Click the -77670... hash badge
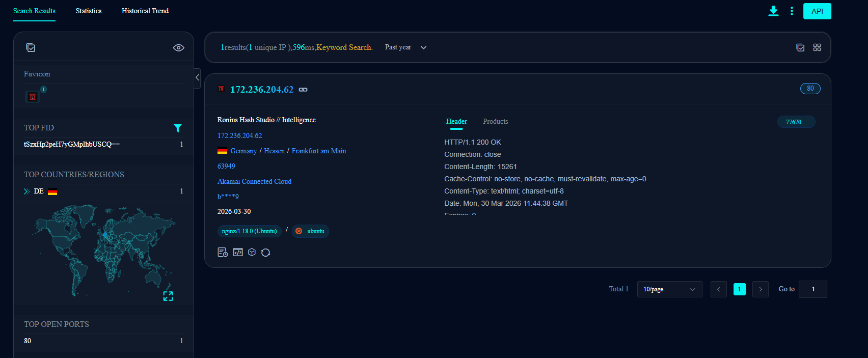 [796, 122]
